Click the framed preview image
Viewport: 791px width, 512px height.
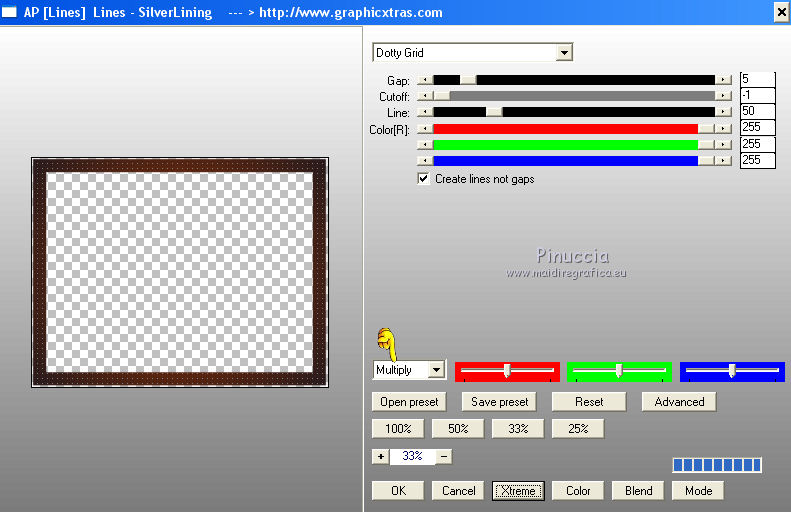tap(180, 272)
